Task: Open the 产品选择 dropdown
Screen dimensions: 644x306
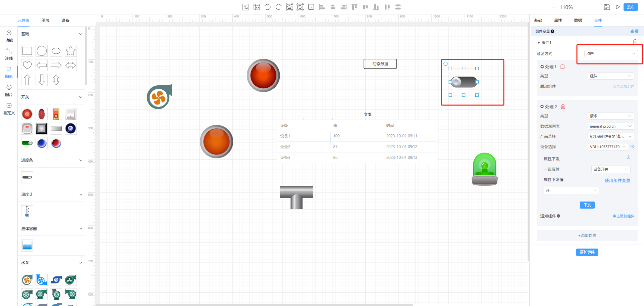Action: [x=610, y=136]
